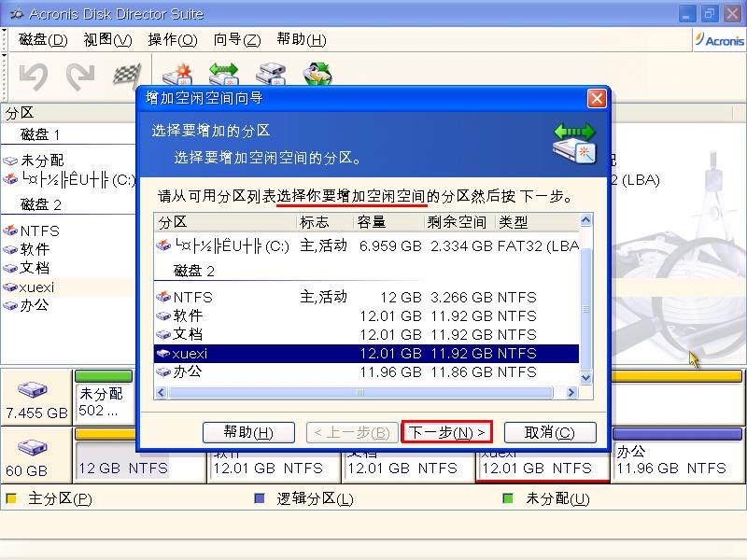Click the Acronis logo in menu bar

tap(719, 40)
